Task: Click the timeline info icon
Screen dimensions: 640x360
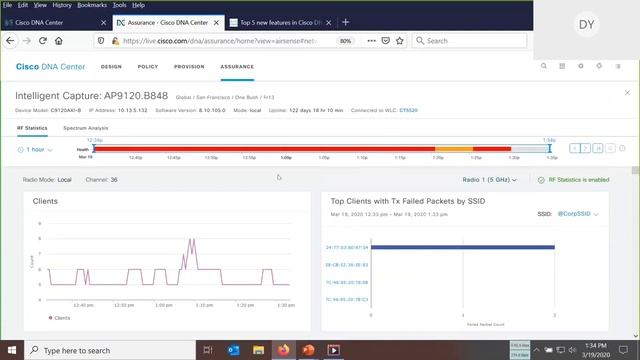Action: (x=622, y=148)
